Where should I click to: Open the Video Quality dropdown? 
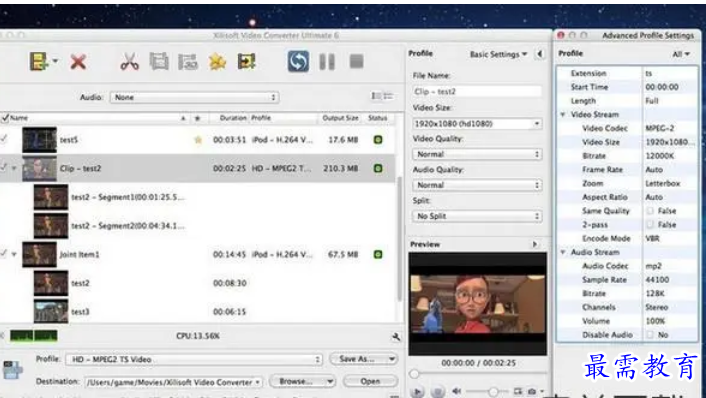[x=477, y=154]
